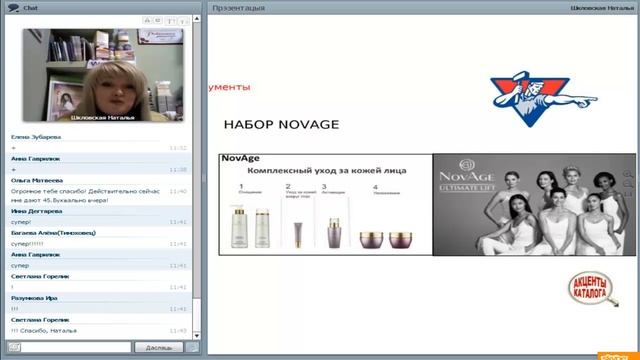Click the send message button
640x360 pixels.
click(159, 347)
